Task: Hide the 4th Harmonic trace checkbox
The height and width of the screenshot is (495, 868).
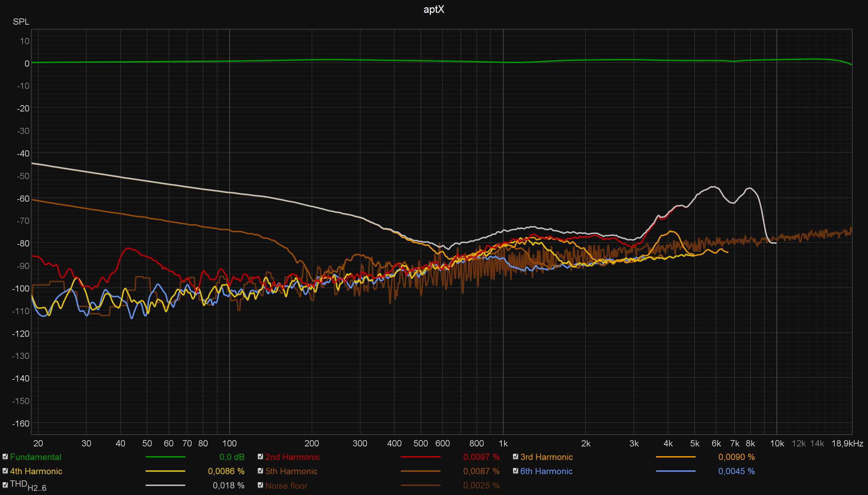Action: [5, 471]
